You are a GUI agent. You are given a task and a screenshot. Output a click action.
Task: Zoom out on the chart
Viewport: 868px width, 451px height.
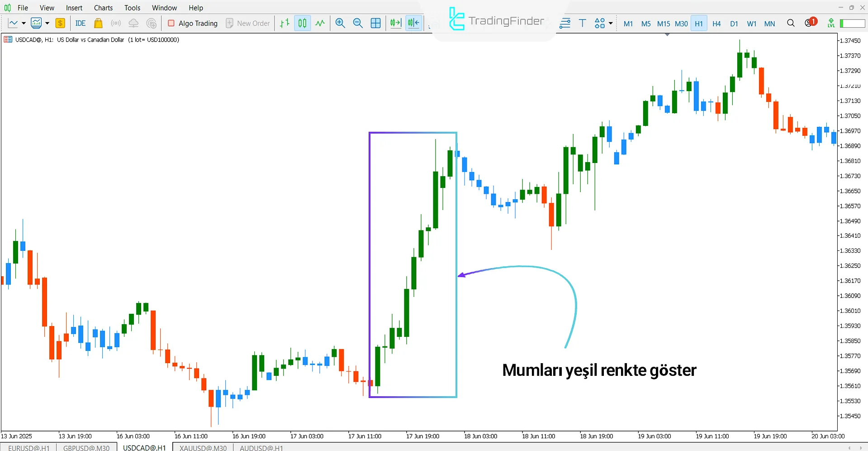[x=357, y=23]
